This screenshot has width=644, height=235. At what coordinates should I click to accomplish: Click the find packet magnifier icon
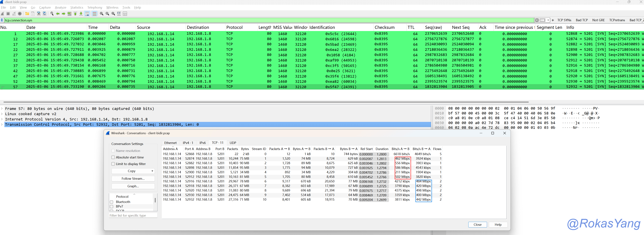coord(52,14)
